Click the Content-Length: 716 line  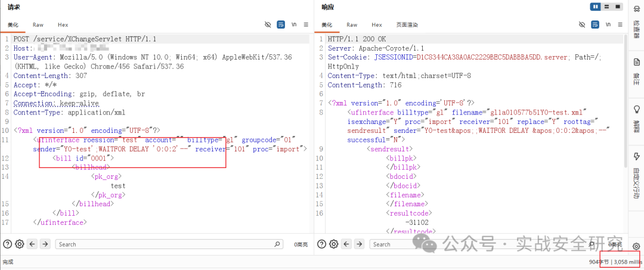coord(364,85)
